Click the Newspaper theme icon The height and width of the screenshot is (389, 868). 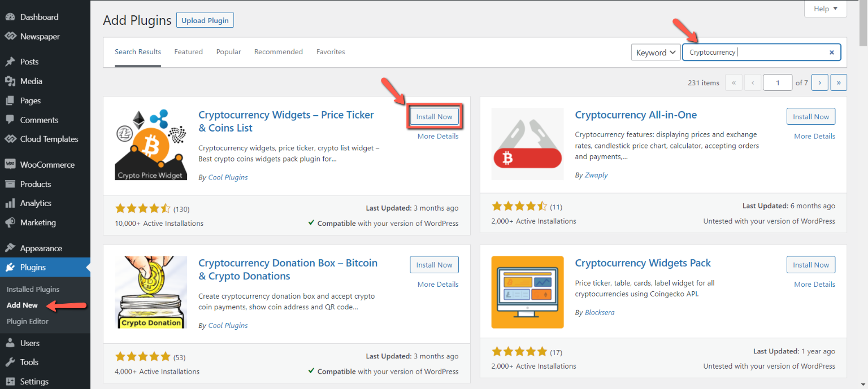pyautogui.click(x=10, y=36)
